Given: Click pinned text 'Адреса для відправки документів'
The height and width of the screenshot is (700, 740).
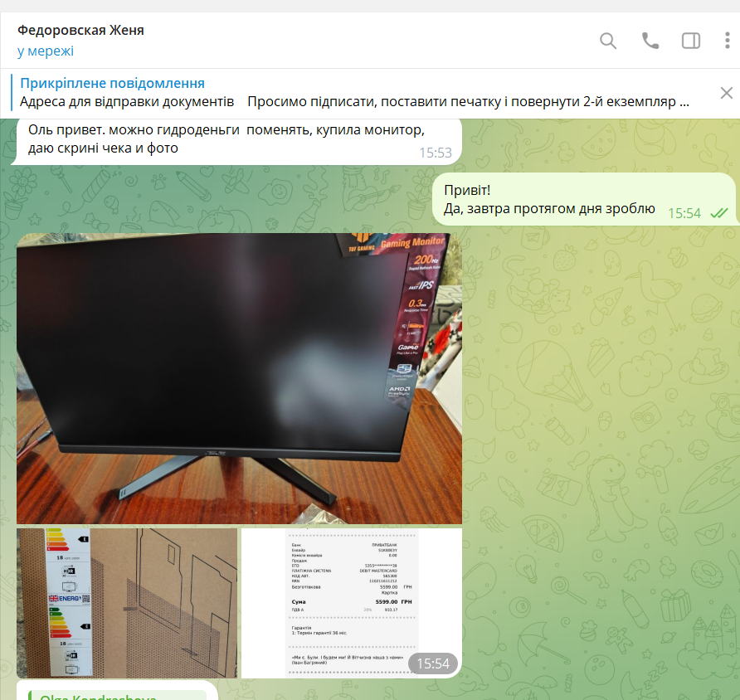Looking at the screenshot, I should [127, 102].
